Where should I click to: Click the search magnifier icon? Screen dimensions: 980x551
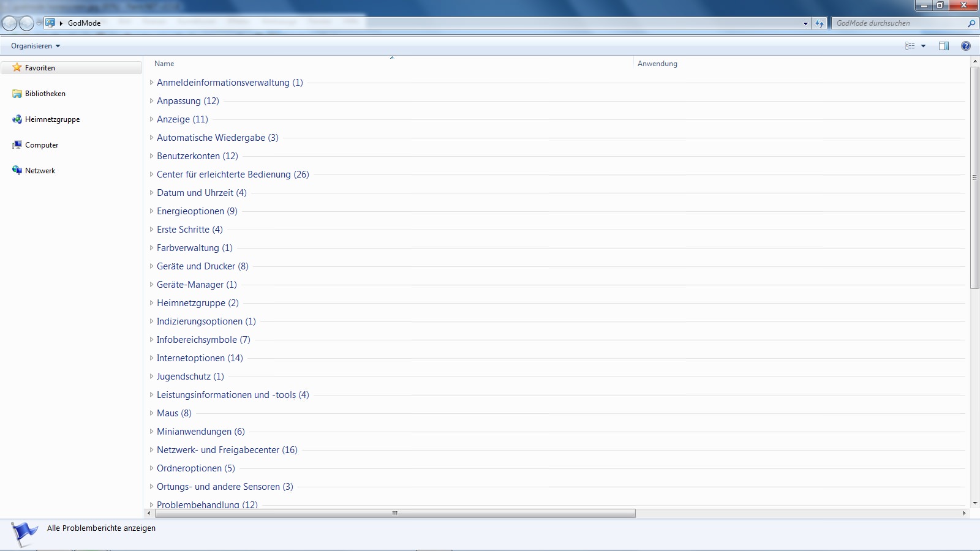point(971,23)
